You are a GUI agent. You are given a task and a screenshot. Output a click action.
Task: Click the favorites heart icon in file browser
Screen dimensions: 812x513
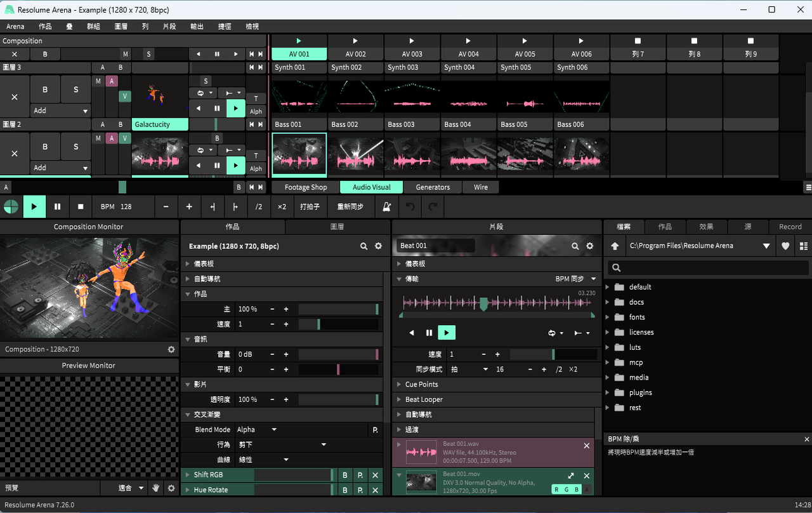(785, 246)
